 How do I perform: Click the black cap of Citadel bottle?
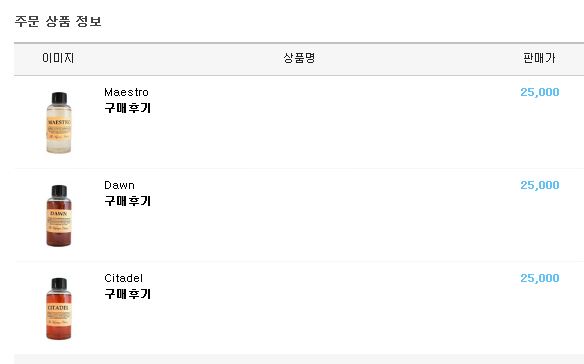(x=59, y=284)
